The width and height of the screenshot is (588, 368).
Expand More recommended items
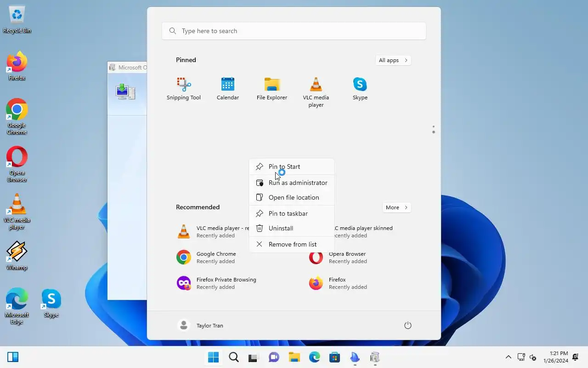(x=396, y=207)
